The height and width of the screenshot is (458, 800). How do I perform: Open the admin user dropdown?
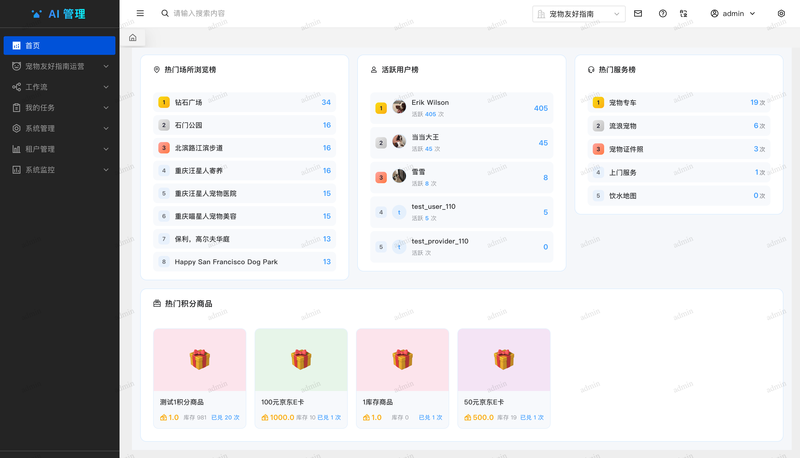(x=733, y=14)
